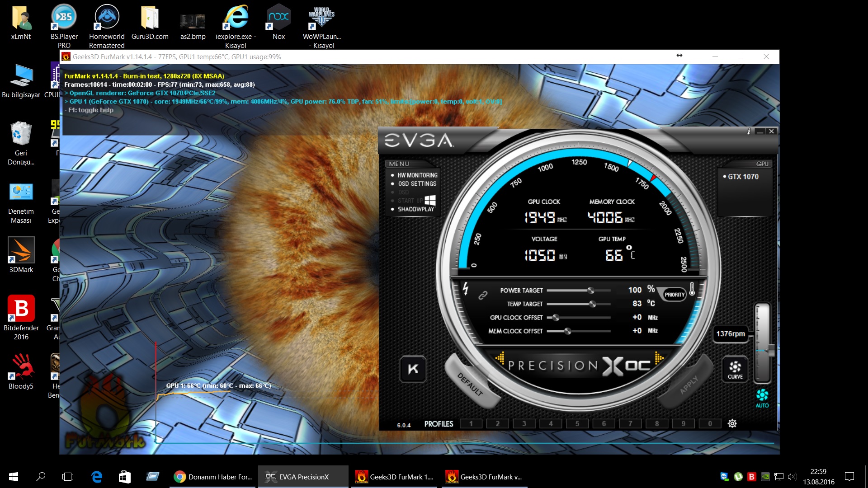Select SHADOWPLAY menu item

coord(415,209)
